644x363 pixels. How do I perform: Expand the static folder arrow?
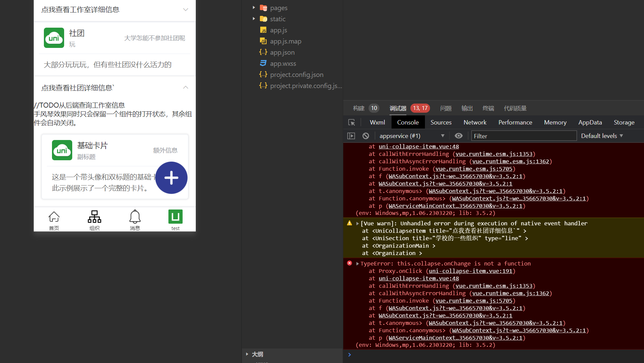tap(254, 19)
